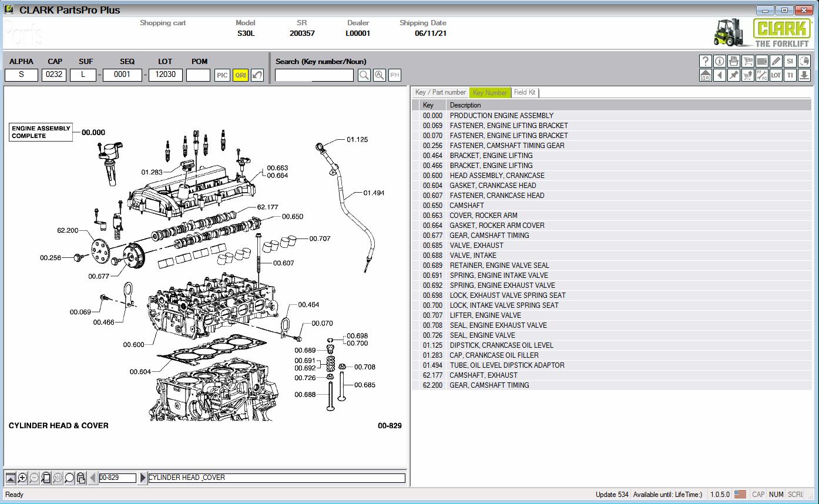Go to home via house icon
The width and height of the screenshot is (819, 504).
point(706,75)
